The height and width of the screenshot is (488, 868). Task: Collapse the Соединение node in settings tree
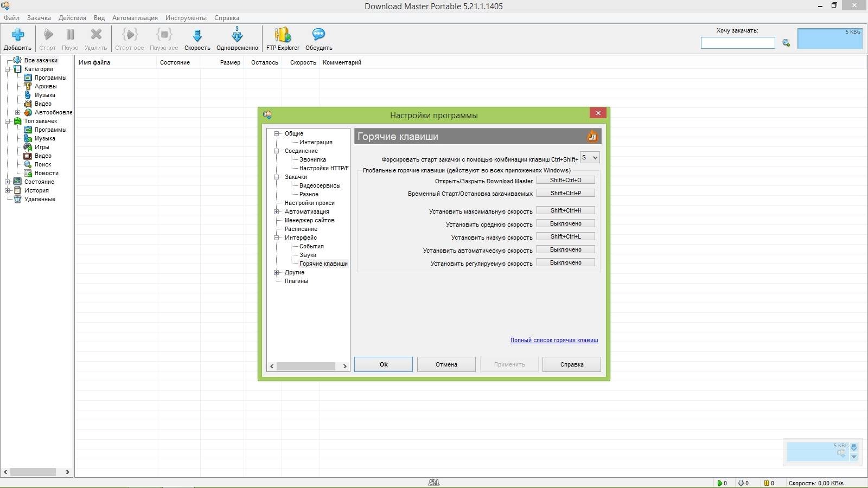click(x=276, y=151)
